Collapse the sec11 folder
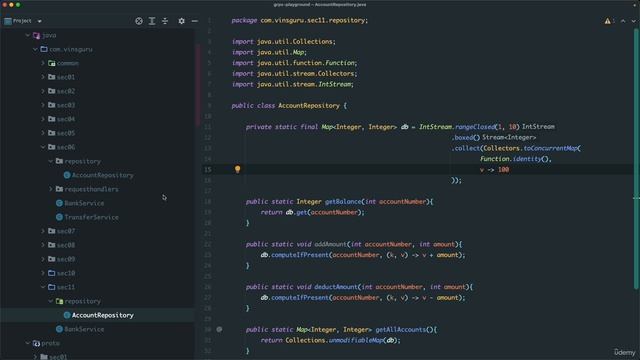The width and height of the screenshot is (640, 360). (43, 287)
